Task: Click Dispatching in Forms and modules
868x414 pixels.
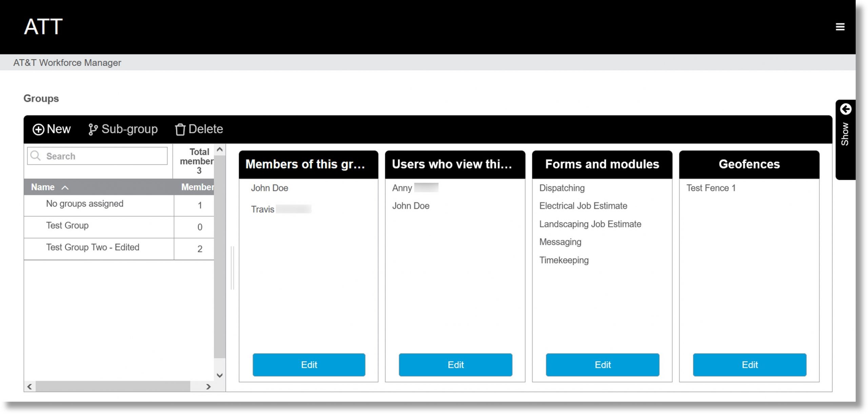Action: click(x=562, y=188)
